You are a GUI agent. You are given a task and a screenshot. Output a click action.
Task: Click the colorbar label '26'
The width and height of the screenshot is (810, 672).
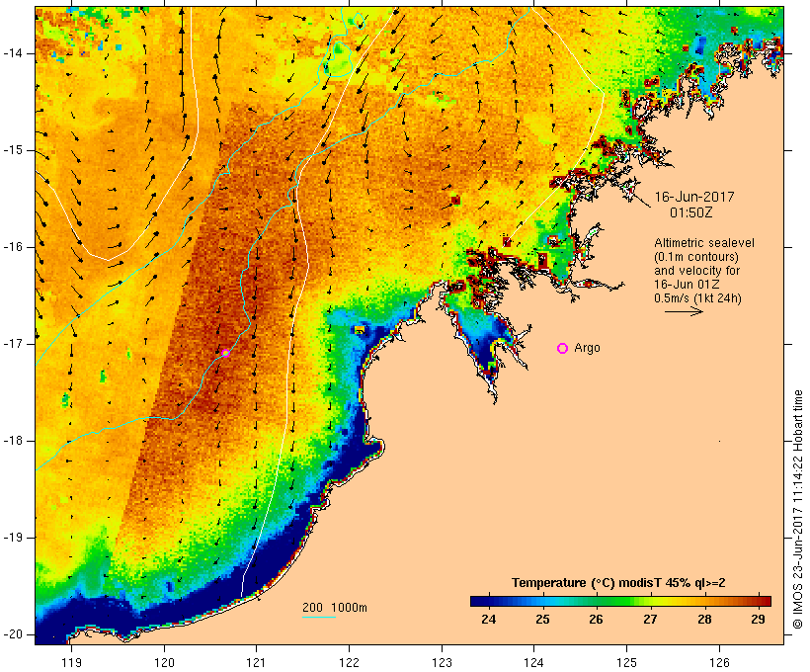596,620
